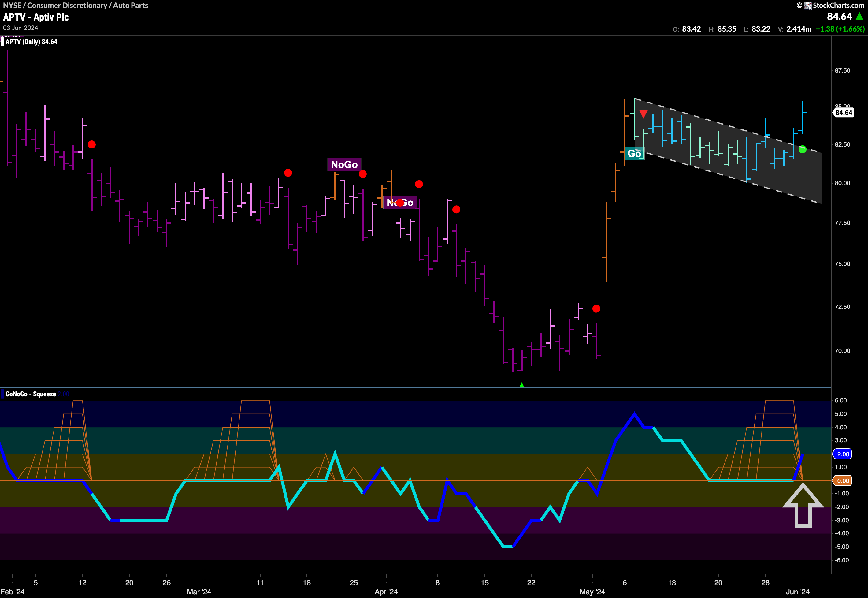868x598 pixels.
Task: Click the 13 date axis label
Action: [x=672, y=583]
